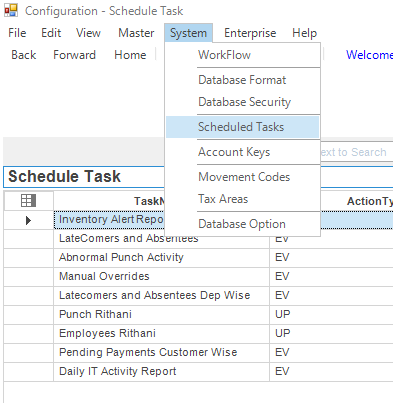Click the Back toolbar button

point(24,55)
